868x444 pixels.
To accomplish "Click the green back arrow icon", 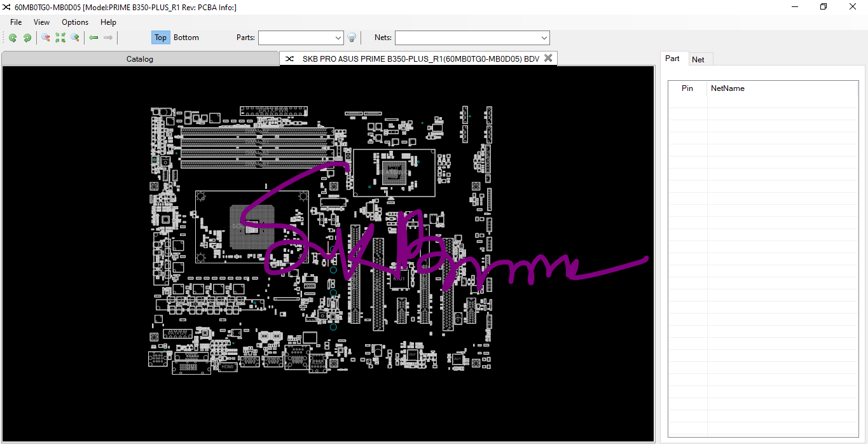I will pos(93,38).
